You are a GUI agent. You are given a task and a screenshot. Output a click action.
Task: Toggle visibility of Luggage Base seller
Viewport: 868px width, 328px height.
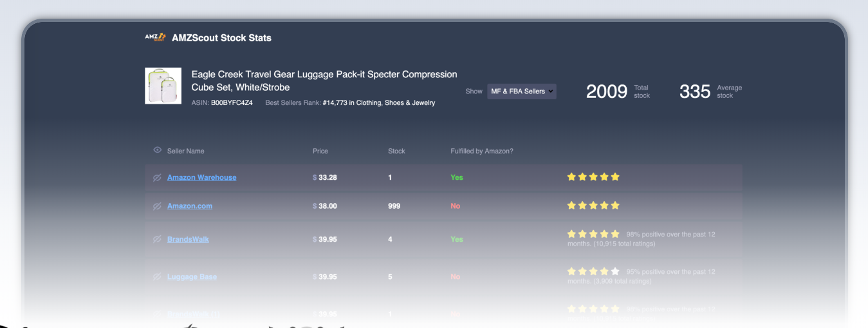pyautogui.click(x=157, y=276)
